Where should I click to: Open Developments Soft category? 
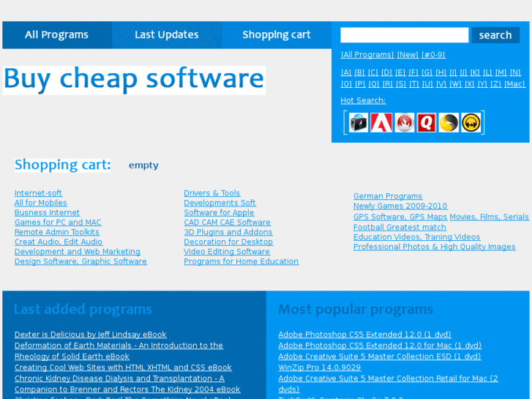220,203
